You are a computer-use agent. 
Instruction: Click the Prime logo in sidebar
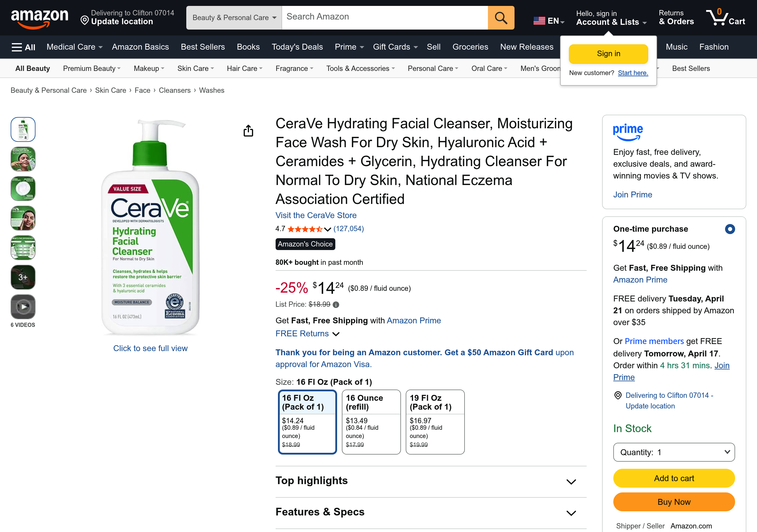tap(628, 132)
